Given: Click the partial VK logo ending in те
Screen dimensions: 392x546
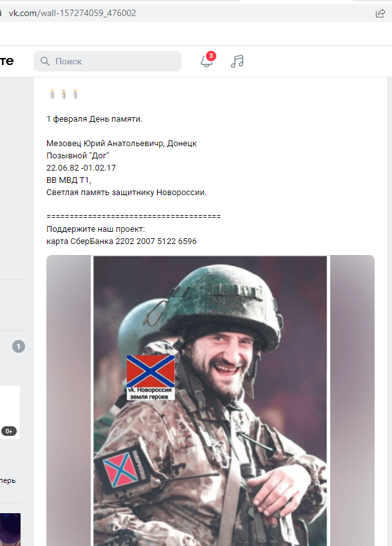Looking at the screenshot, I should click(x=6, y=61).
